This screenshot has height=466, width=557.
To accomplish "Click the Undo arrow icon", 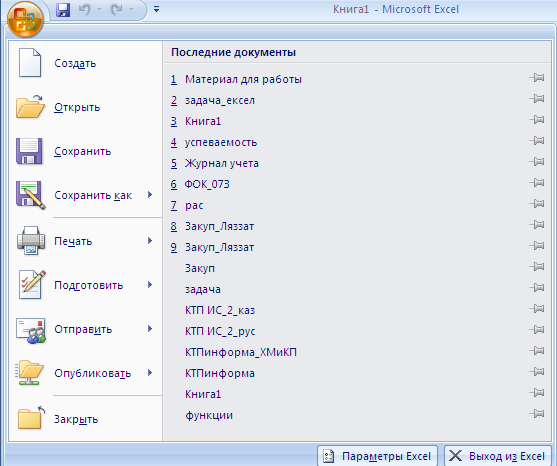I will tap(84, 10).
